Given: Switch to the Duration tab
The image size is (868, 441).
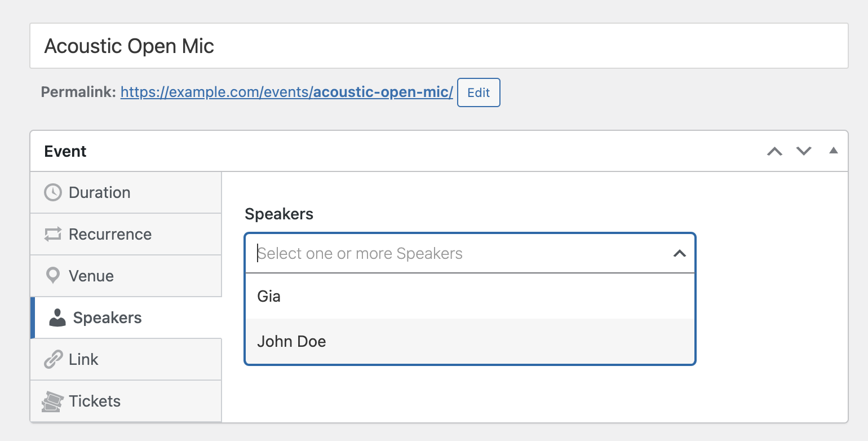Looking at the screenshot, I should pyautogui.click(x=99, y=192).
